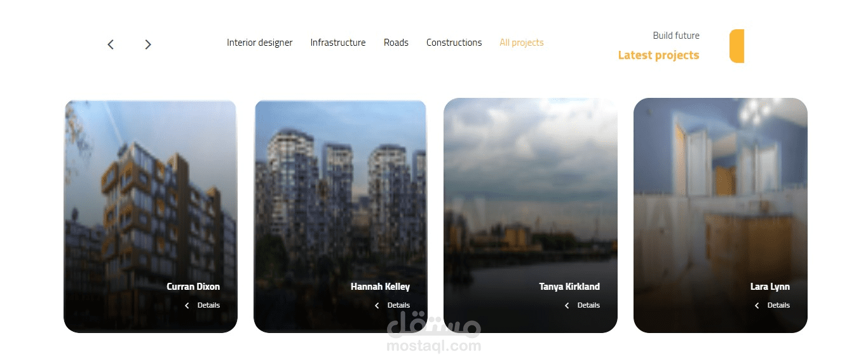Click the previous carousel arrow

(111, 44)
